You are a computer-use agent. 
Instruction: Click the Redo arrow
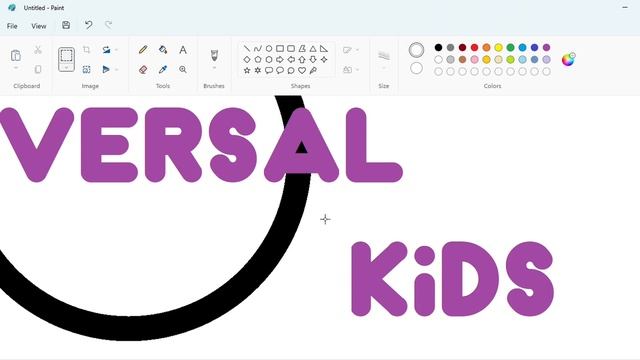pyautogui.click(x=109, y=25)
